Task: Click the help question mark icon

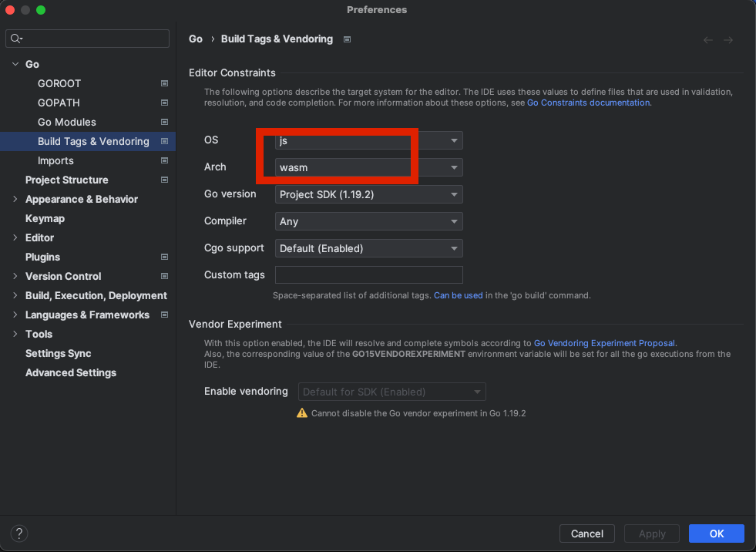Action: (19, 533)
